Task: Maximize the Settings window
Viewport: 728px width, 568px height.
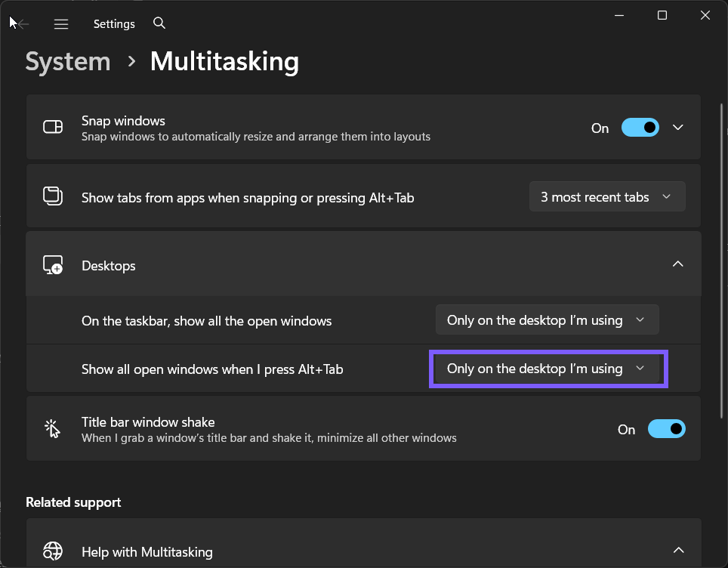Action: [662, 15]
